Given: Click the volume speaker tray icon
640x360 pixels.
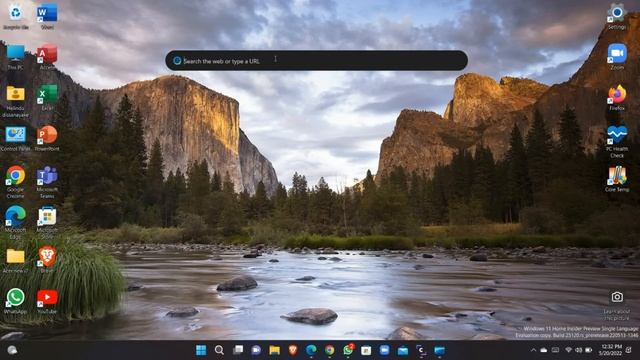Looking at the screenshot, I should point(578,350).
